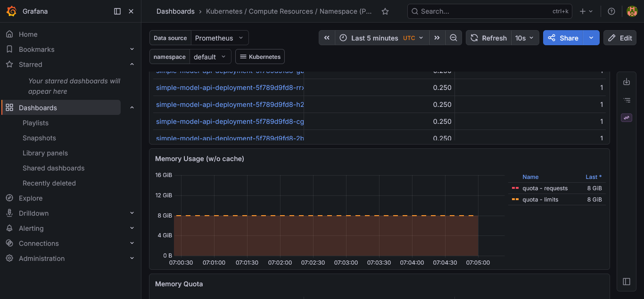Image resolution: width=644 pixels, height=299 pixels.
Task: Toggle quota - limits series in legend
Action: point(540,200)
